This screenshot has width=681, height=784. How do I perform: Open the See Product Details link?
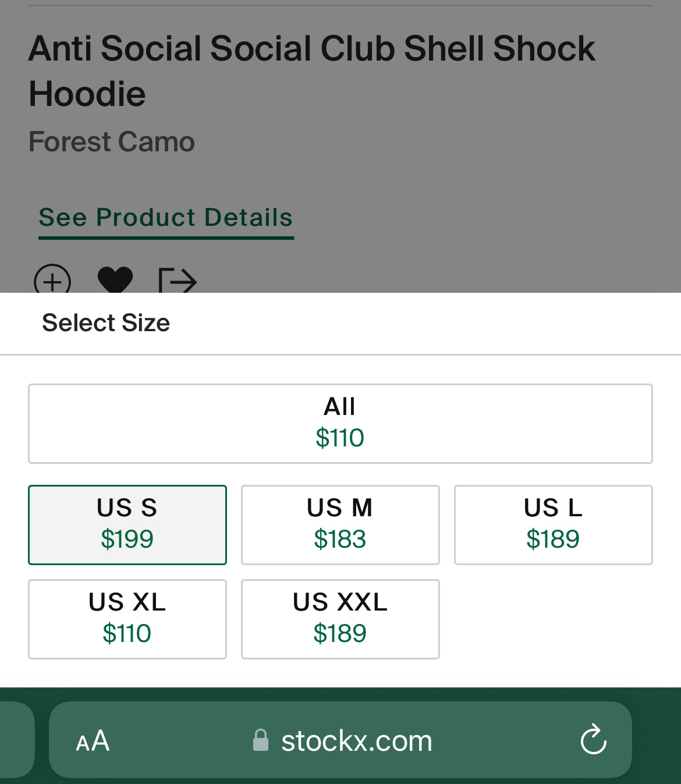166,218
